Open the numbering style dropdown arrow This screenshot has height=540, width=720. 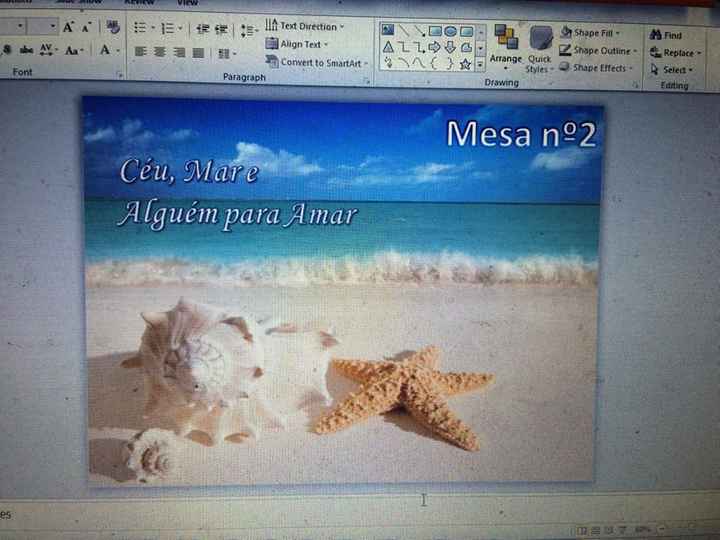(x=180, y=28)
